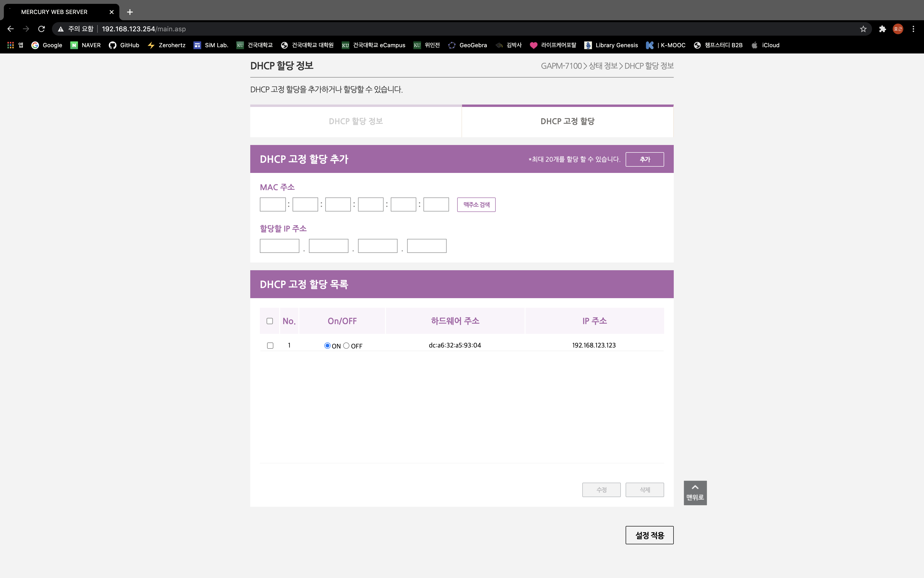Go back using the browser back arrow
The image size is (924, 578).
[x=10, y=29]
